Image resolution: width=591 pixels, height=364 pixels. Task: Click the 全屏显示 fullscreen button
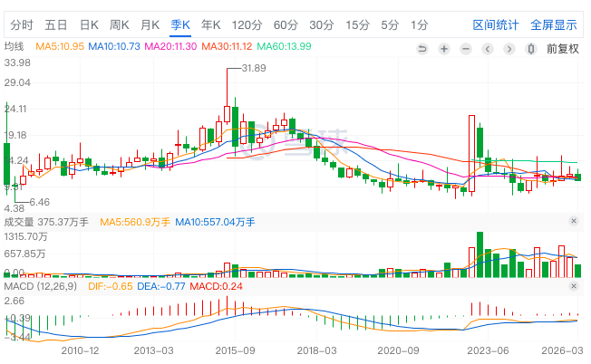pos(553,24)
